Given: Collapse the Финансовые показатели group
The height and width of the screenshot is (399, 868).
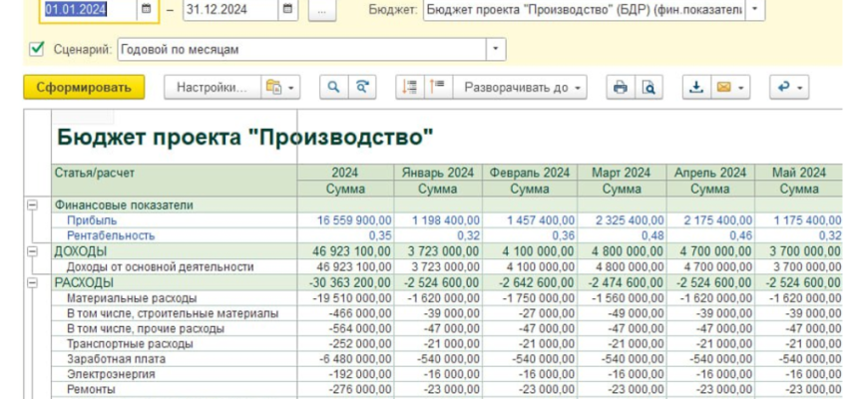Looking at the screenshot, I should [x=31, y=204].
